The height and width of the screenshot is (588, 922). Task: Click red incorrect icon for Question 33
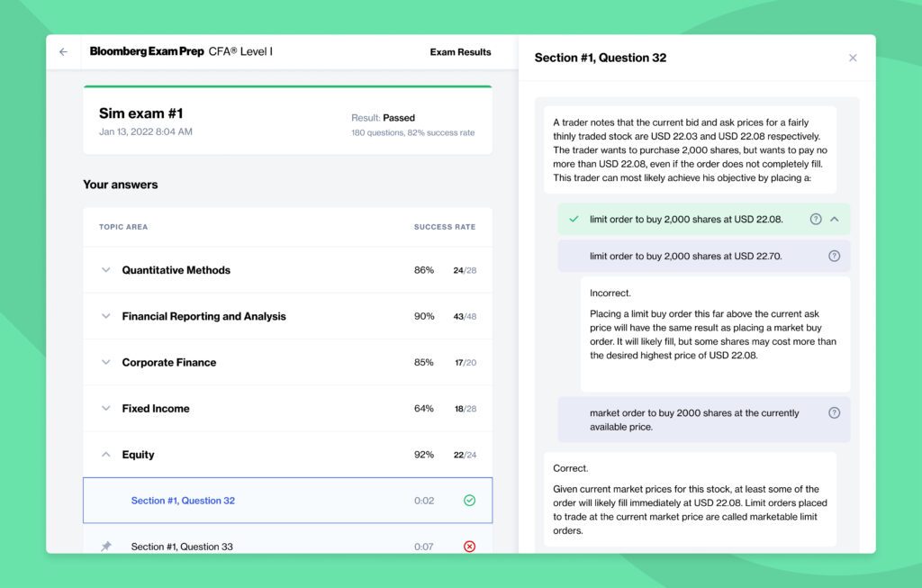pos(469,547)
